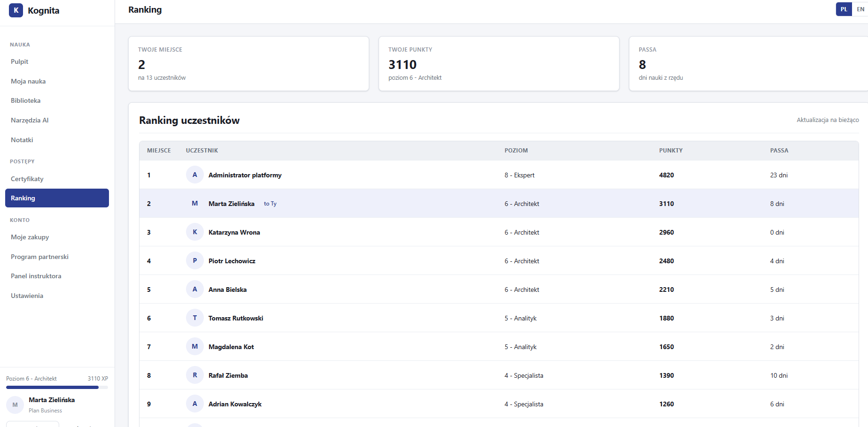Select participant Magdalena Kot
Viewport: 868px width, 427px height.
(231, 347)
